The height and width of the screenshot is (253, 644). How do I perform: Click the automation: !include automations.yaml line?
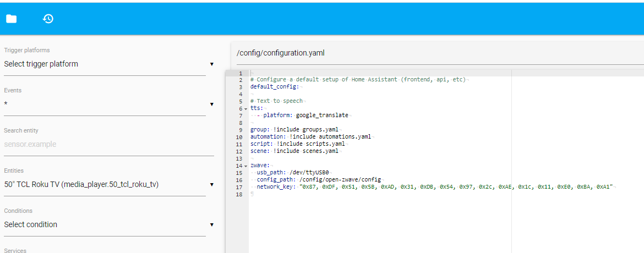311,137
